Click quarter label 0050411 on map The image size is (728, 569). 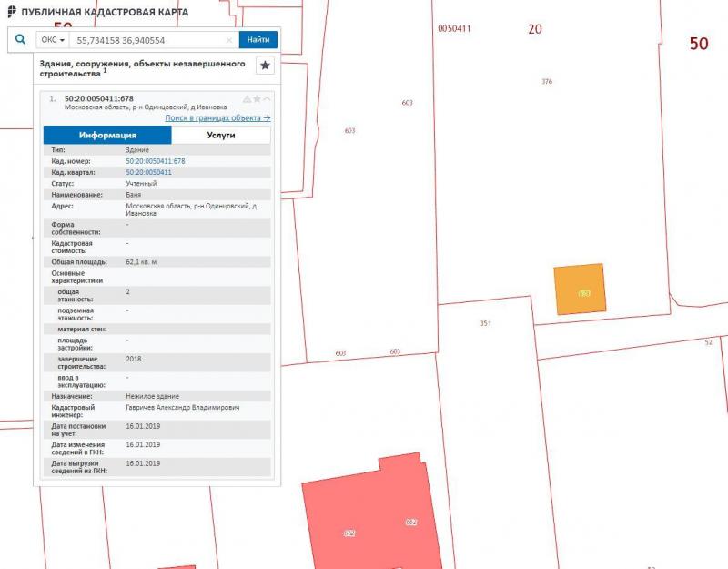click(454, 29)
